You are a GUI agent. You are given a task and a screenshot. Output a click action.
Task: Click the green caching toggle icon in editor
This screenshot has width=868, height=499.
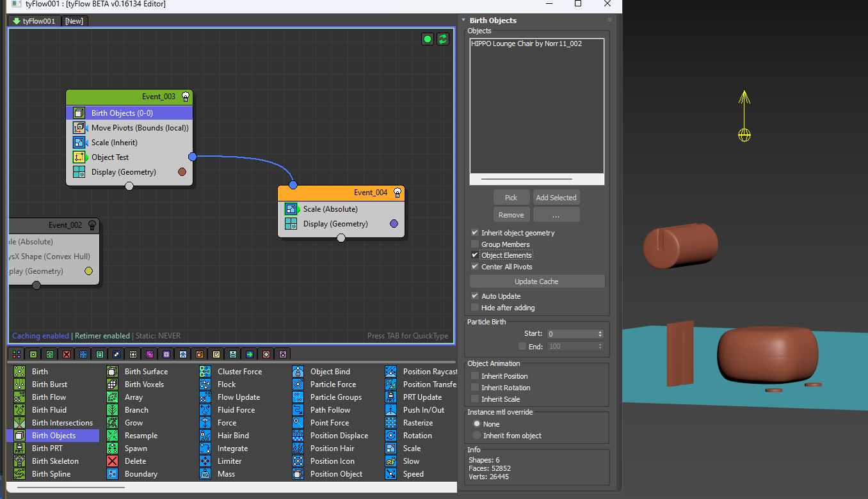pyautogui.click(x=428, y=39)
